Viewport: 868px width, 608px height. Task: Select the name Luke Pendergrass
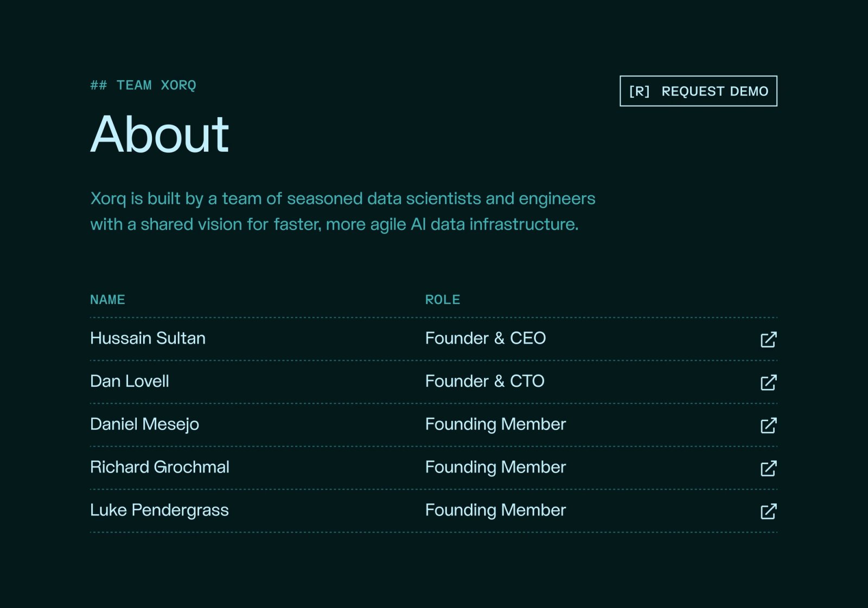[x=159, y=510]
